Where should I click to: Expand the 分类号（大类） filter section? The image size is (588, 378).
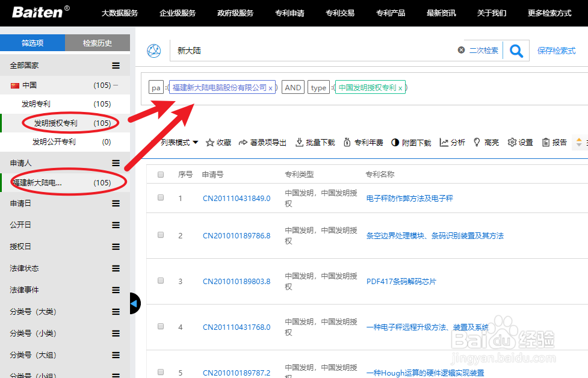(x=116, y=312)
